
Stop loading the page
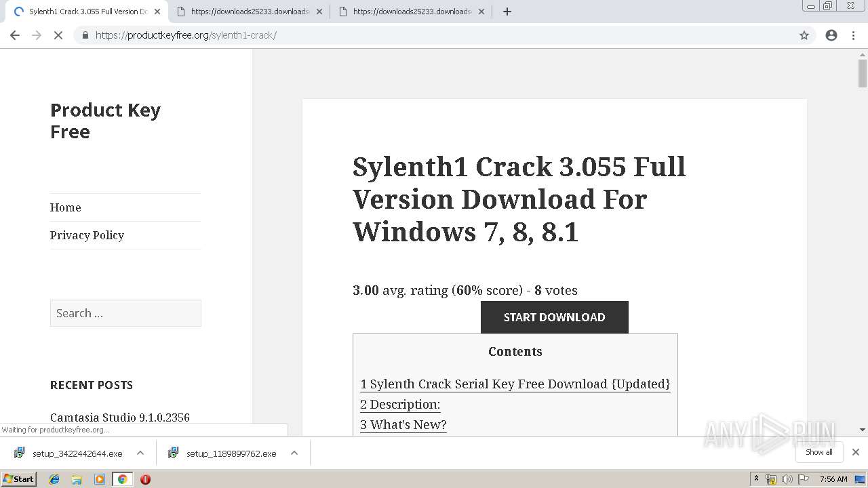[58, 35]
